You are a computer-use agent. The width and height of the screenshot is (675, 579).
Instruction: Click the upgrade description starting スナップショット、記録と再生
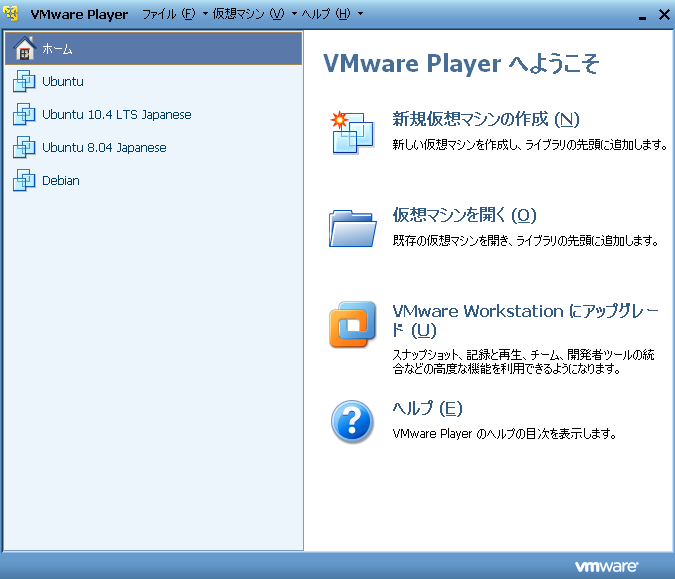click(x=523, y=362)
